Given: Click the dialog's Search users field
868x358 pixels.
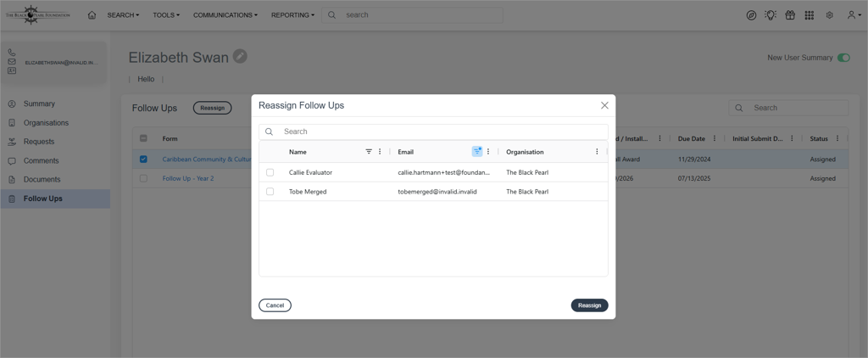Looking at the screenshot, I should click(x=433, y=131).
